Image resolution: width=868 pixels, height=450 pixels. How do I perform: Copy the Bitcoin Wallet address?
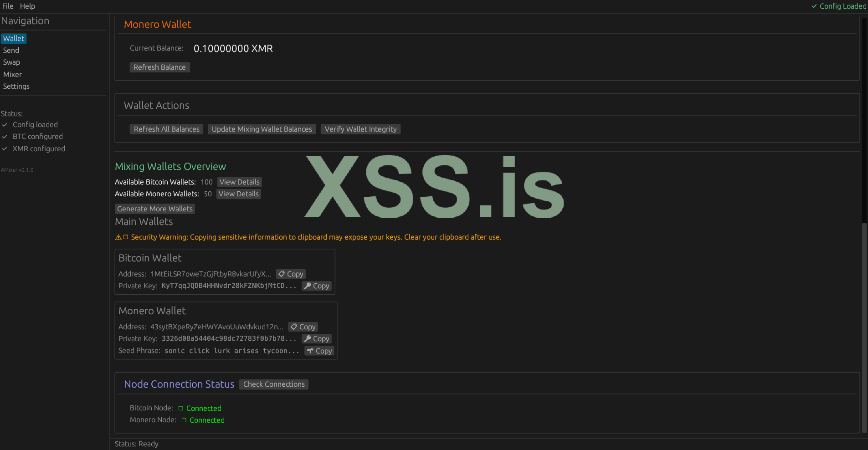point(290,274)
